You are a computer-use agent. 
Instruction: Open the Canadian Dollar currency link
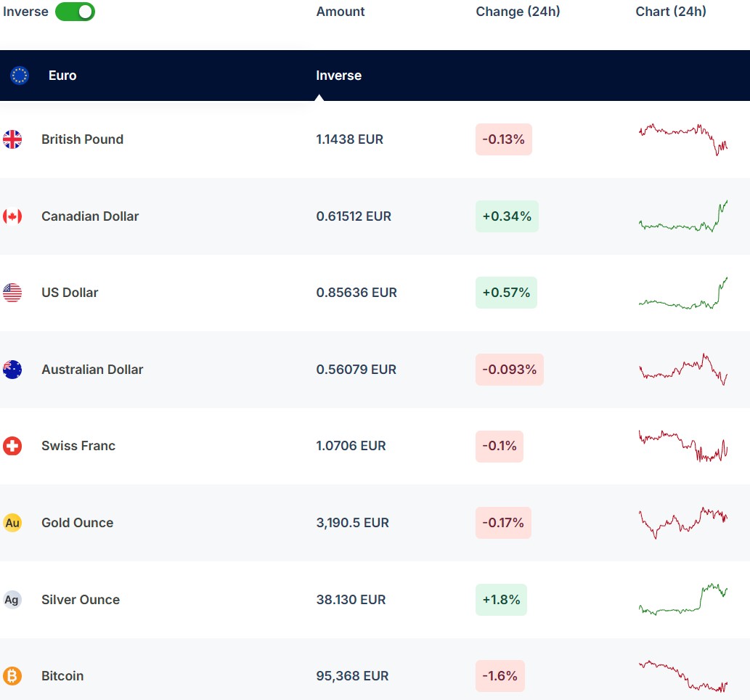(x=90, y=216)
